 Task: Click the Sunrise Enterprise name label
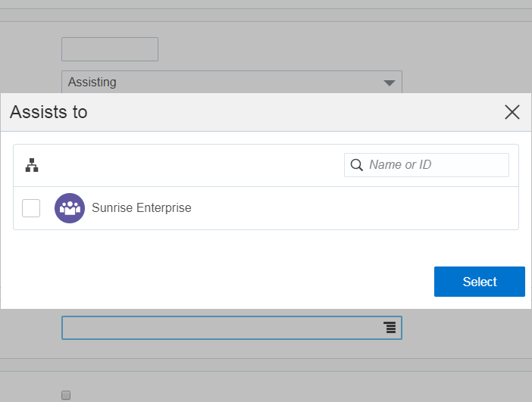(x=142, y=208)
